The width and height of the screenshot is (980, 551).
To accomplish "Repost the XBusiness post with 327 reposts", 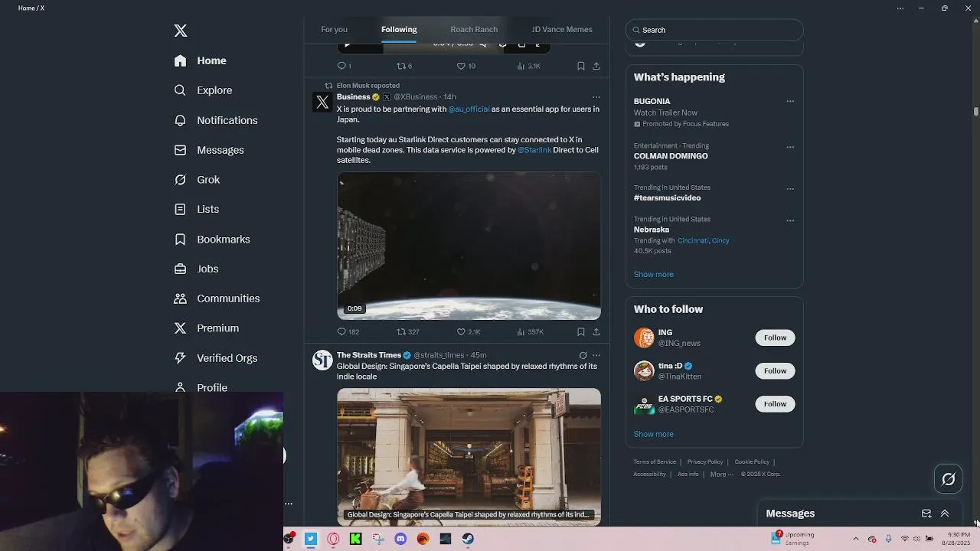I will [x=407, y=331].
